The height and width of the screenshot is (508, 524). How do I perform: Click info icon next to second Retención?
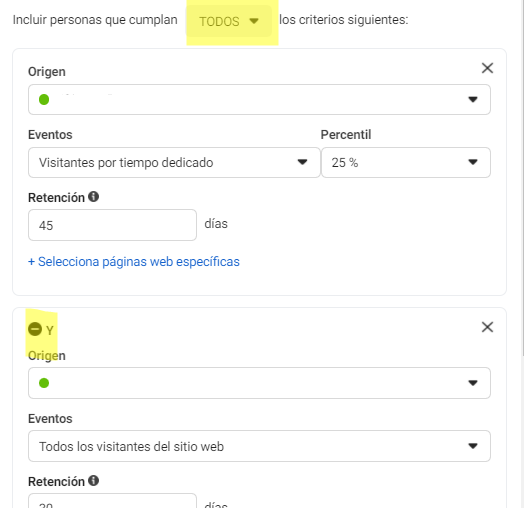tap(94, 481)
